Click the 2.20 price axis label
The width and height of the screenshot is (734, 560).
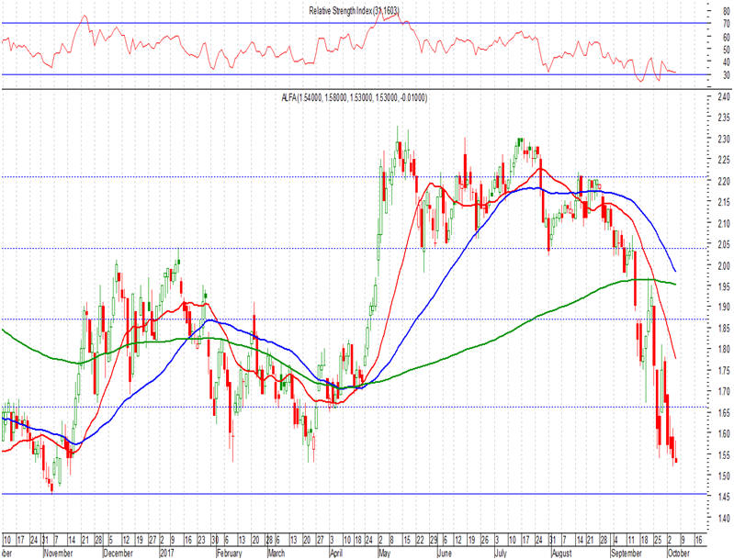pos(724,181)
